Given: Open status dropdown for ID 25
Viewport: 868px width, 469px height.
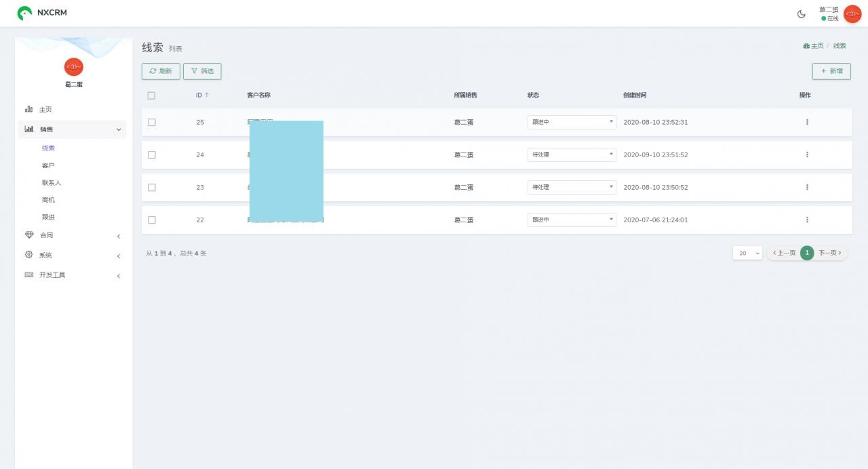Looking at the screenshot, I should (572, 122).
